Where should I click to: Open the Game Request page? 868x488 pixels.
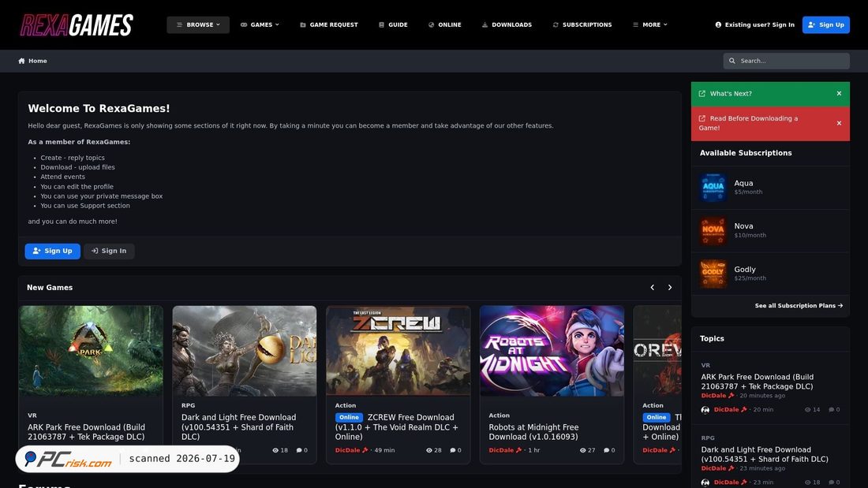pos(329,25)
